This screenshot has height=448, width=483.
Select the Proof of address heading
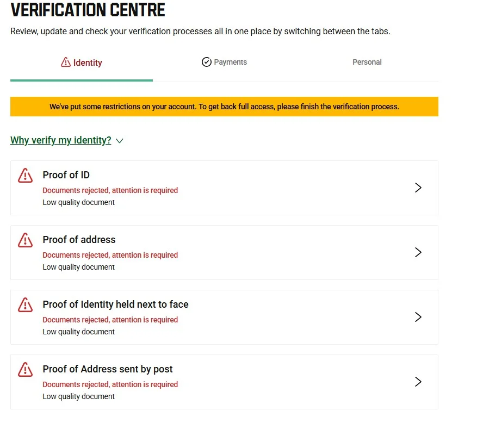tap(79, 240)
